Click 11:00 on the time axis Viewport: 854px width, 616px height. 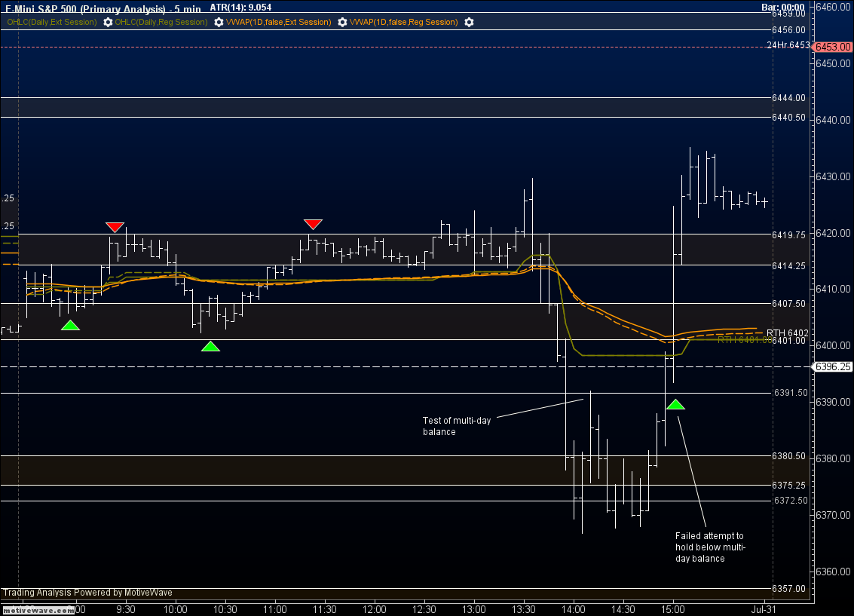[274, 609]
